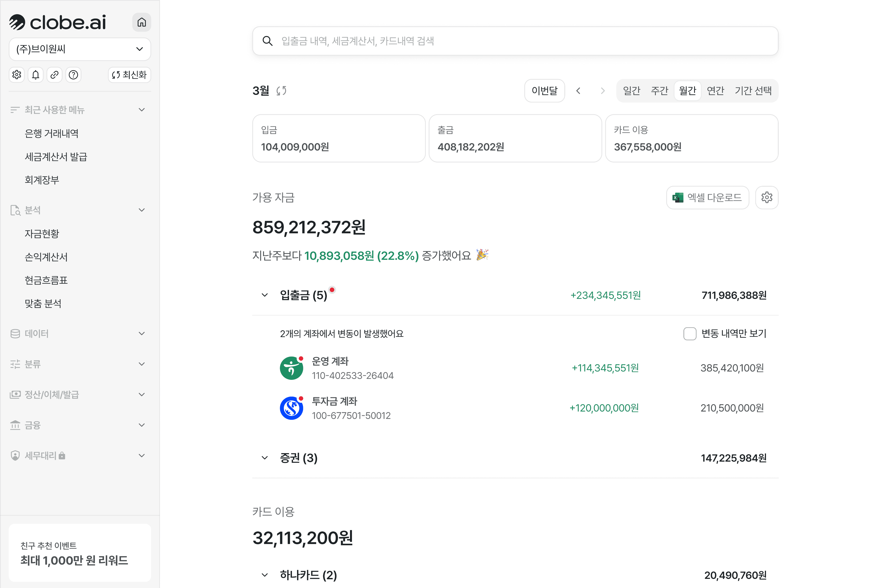The width and height of the screenshot is (871, 588).
Task: Click the 운영 계좌 green bank logo
Action: 291,368
